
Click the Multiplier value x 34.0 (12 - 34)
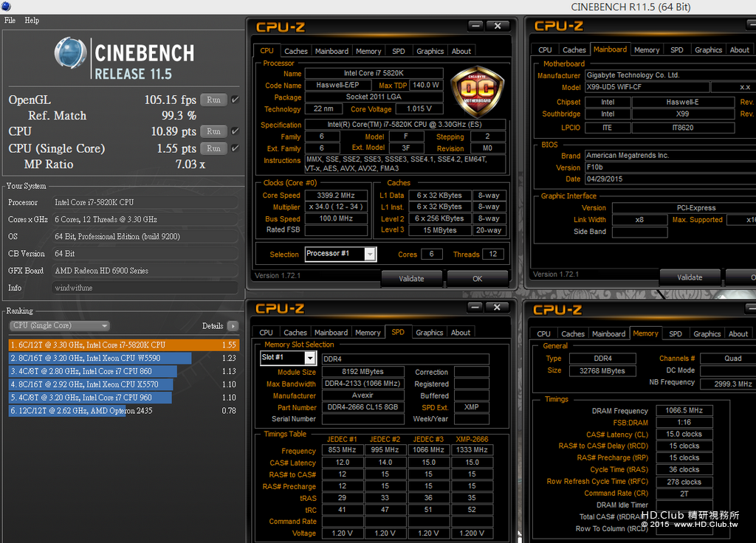pos(336,207)
